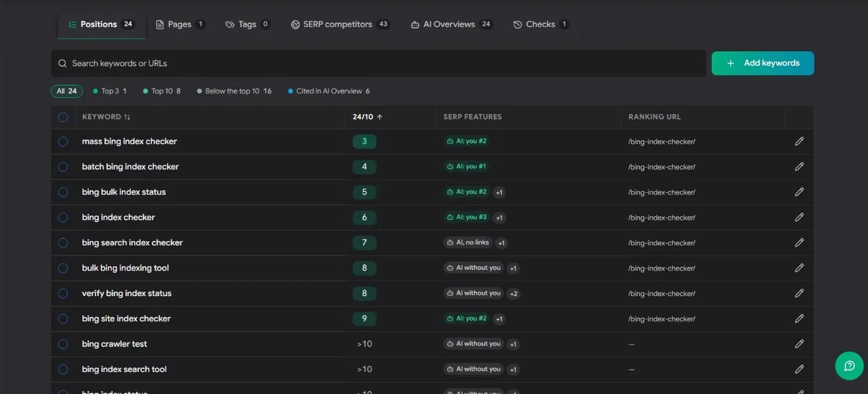Edit the 'mass bing index checker' keyword with the pencil icon

[799, 141]
